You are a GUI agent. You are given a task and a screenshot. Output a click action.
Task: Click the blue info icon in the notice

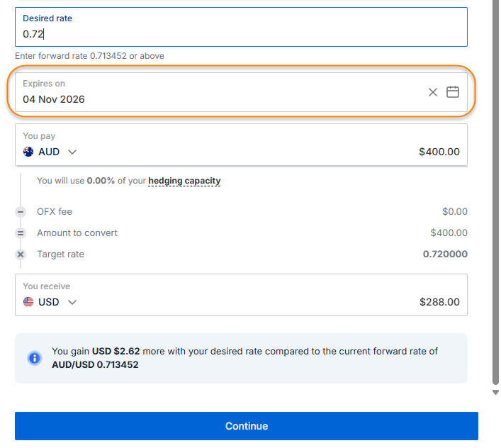[x=35, y=358]
